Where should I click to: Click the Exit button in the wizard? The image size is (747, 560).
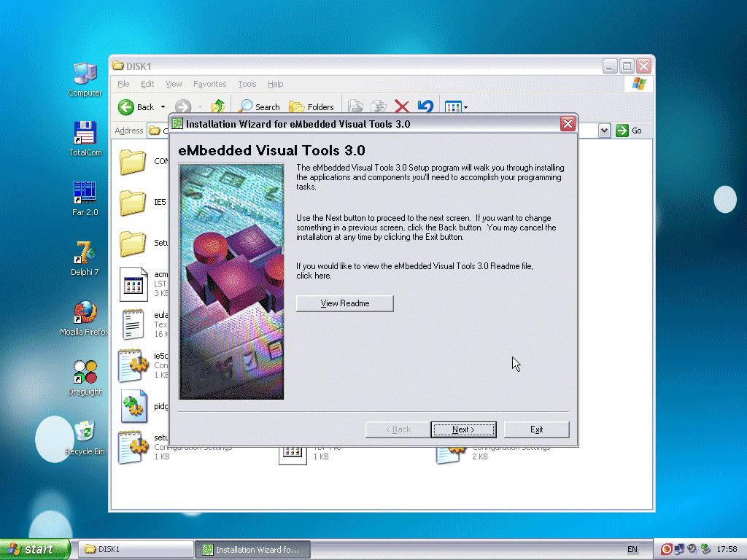coord(536,429)
